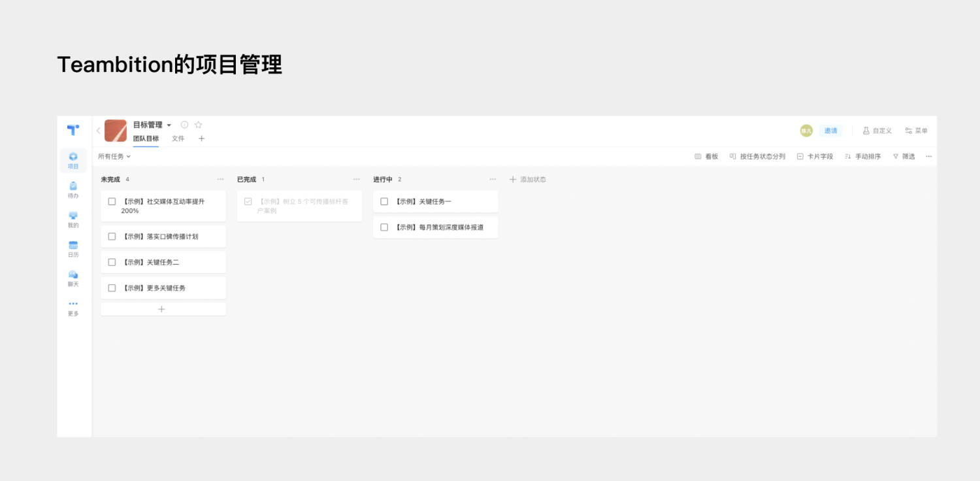Open the 进行中 column menu
Screen dimensions: 980x481
pos(493,179)
